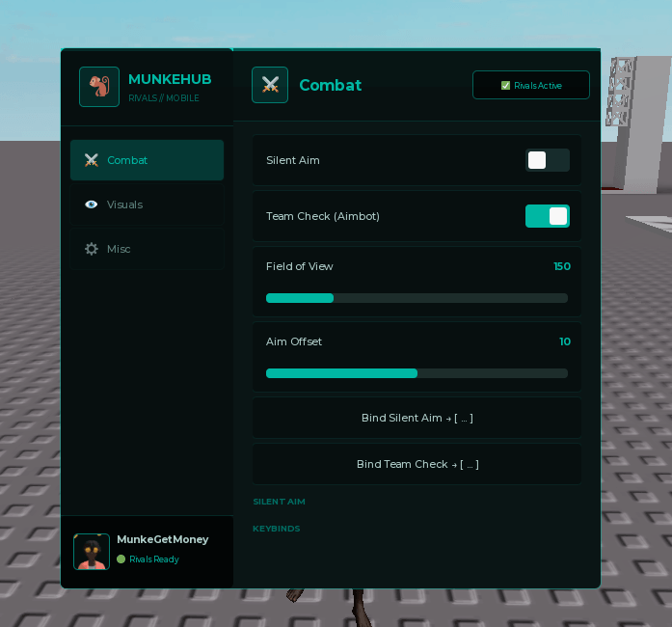Click the green Rivals Ready status dot
Screen dimensions: 672x627
click(x=121, y=559)
